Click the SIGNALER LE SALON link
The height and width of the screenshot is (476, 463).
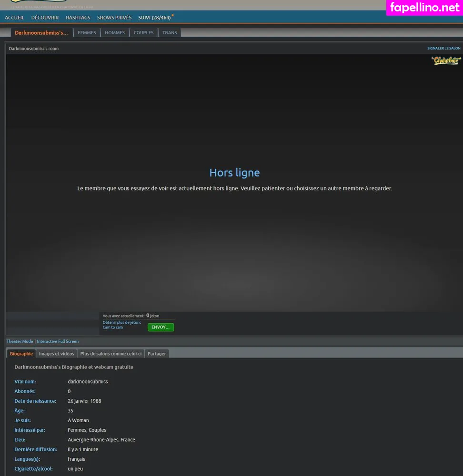coord(443,49)
